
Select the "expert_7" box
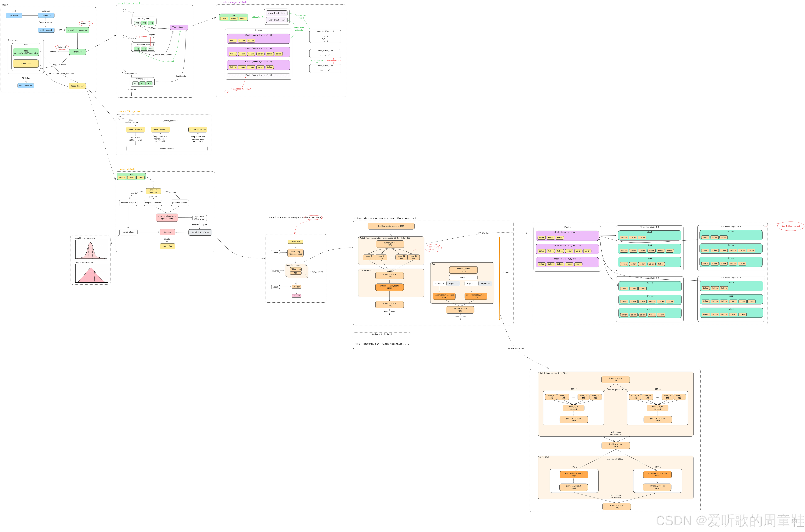pos(471,283)
